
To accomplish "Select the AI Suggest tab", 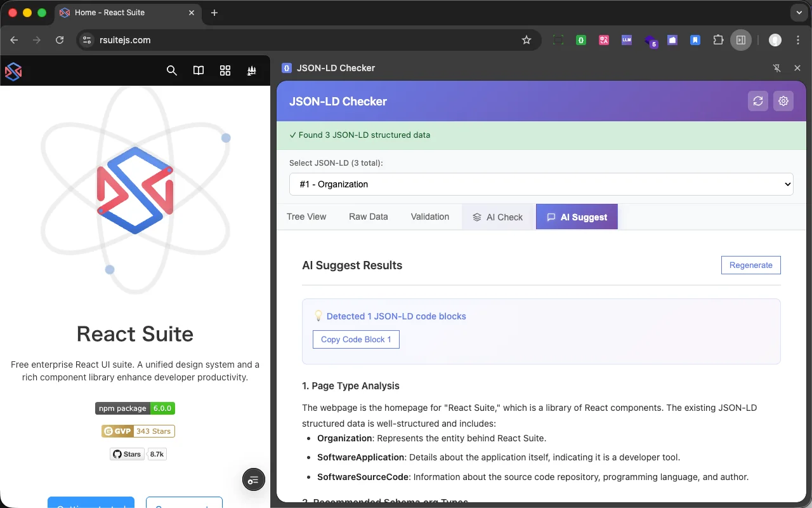I will click(577, 217).
